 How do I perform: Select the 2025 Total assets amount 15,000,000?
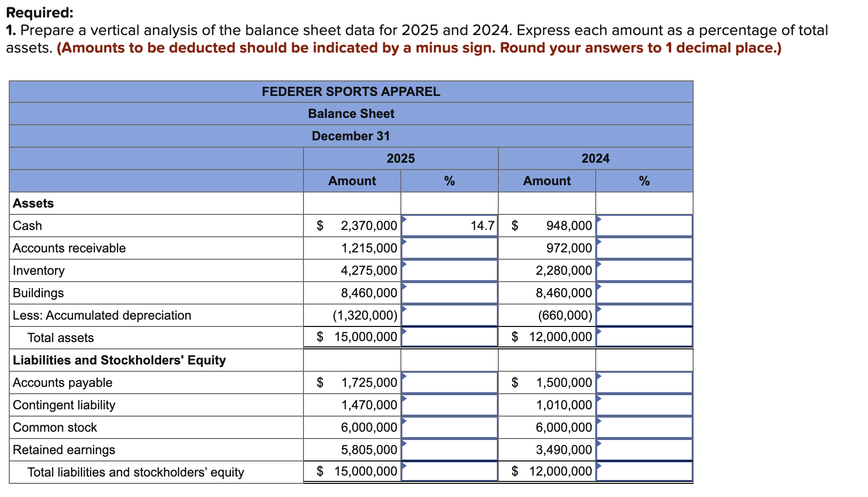click(366, 337)
